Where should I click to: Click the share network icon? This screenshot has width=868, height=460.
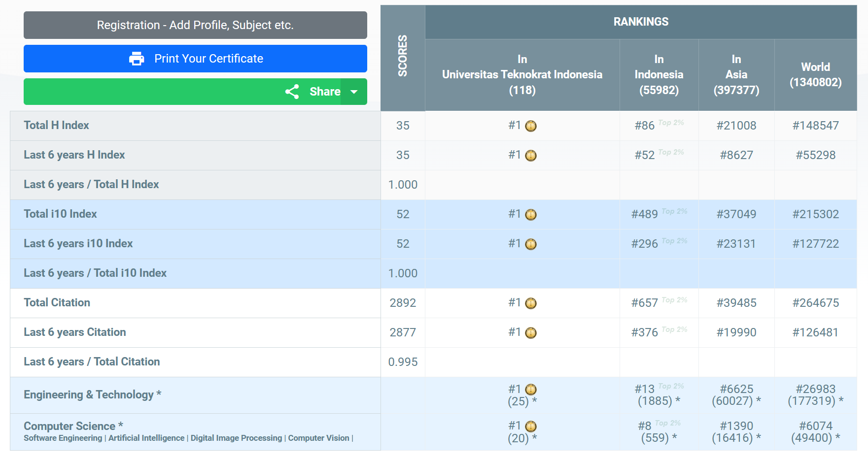(292, 92)
